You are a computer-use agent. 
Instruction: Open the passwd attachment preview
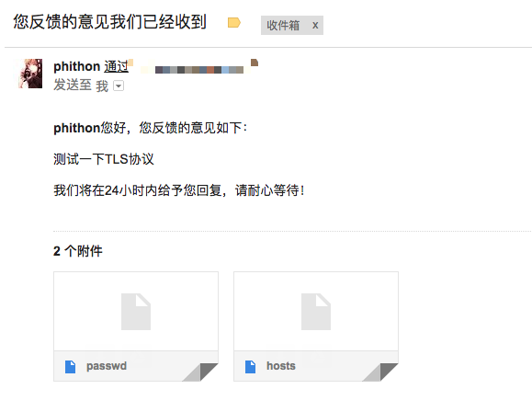click(x=136, y=311)
